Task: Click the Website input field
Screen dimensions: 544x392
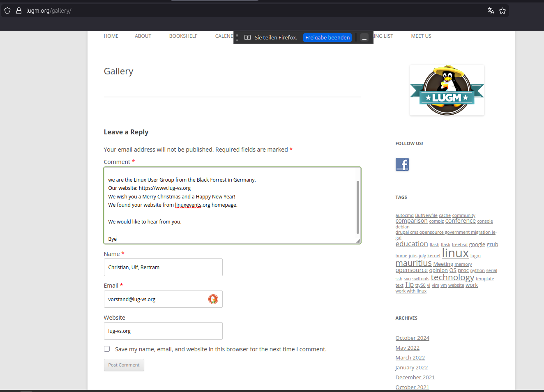Action: pyautogui.click(x=163, y=331)
